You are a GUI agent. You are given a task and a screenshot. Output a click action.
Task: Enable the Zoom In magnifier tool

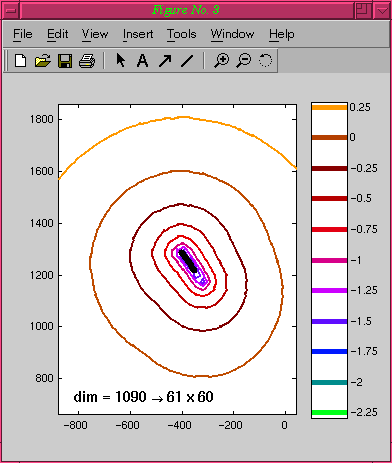221,61
